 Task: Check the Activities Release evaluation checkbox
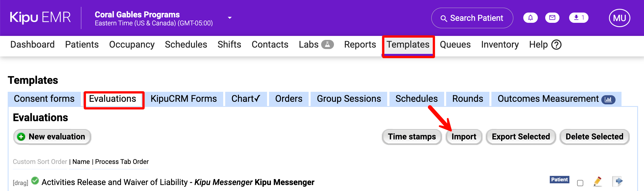click(x=580, y=183)
